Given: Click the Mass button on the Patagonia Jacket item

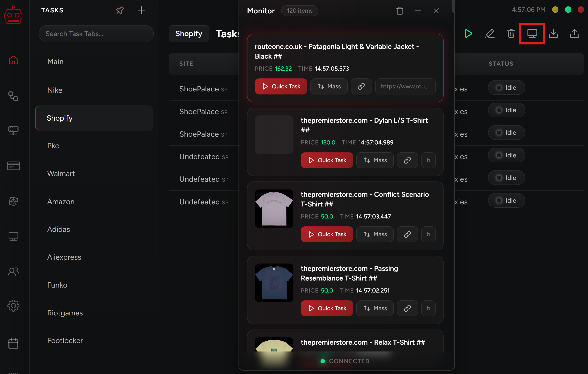Looking at the screenshot, I should click(x=329, y=86).
